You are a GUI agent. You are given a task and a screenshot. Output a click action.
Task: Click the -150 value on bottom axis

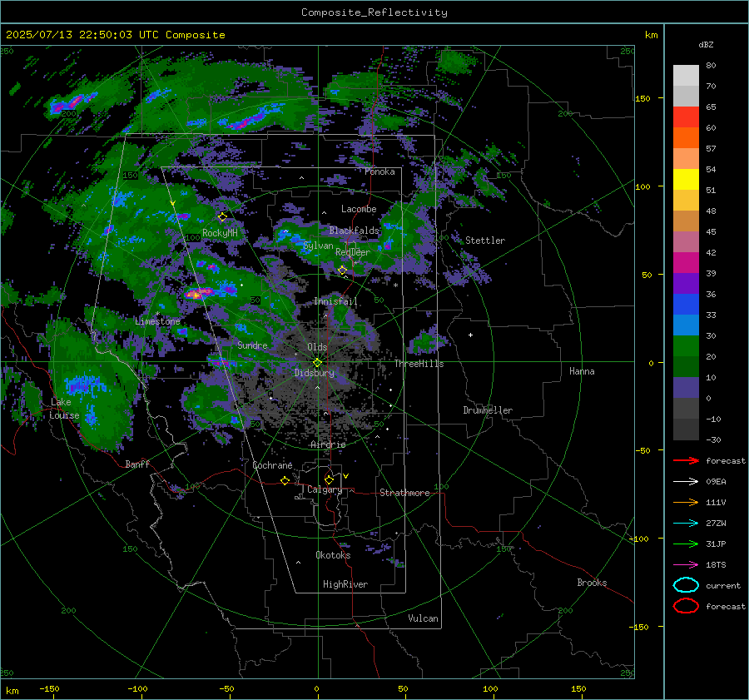pos(49,688)
